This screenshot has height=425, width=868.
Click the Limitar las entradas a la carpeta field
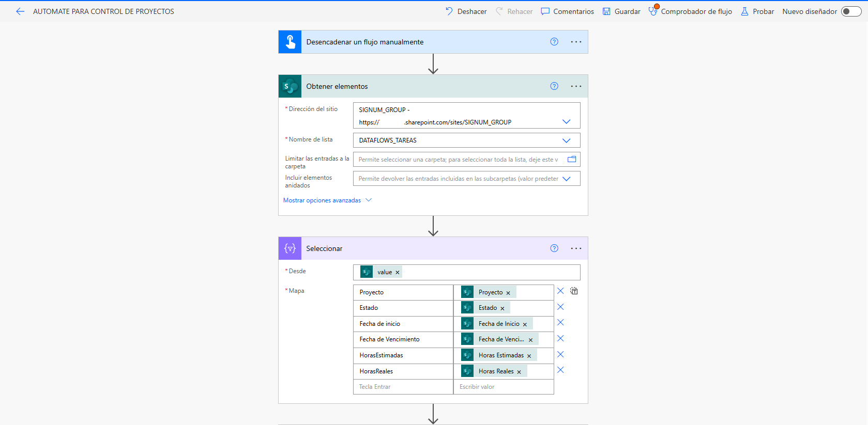tap(466, 160)
